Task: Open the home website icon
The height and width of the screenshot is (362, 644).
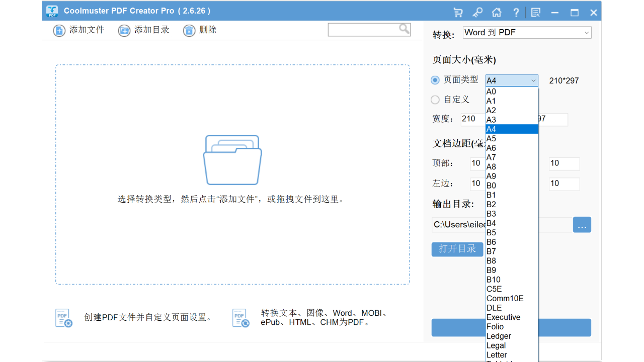Action: [x=496, y=12]
